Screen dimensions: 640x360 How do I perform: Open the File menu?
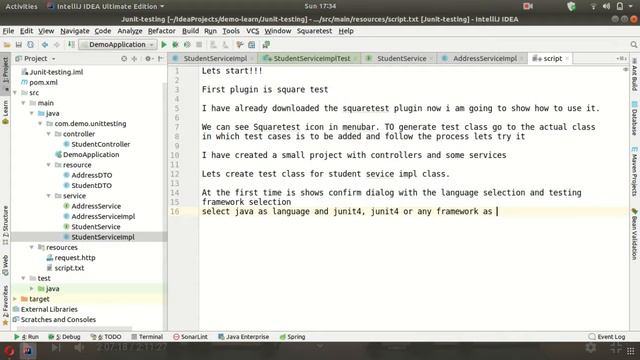click(8, 31)
